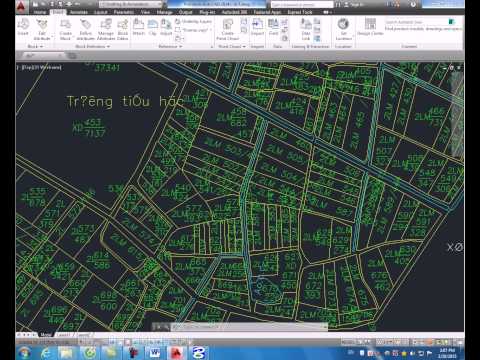Open the Design Center icon
The height and width of the screenshot is (360, 480).
coord(370,27)
